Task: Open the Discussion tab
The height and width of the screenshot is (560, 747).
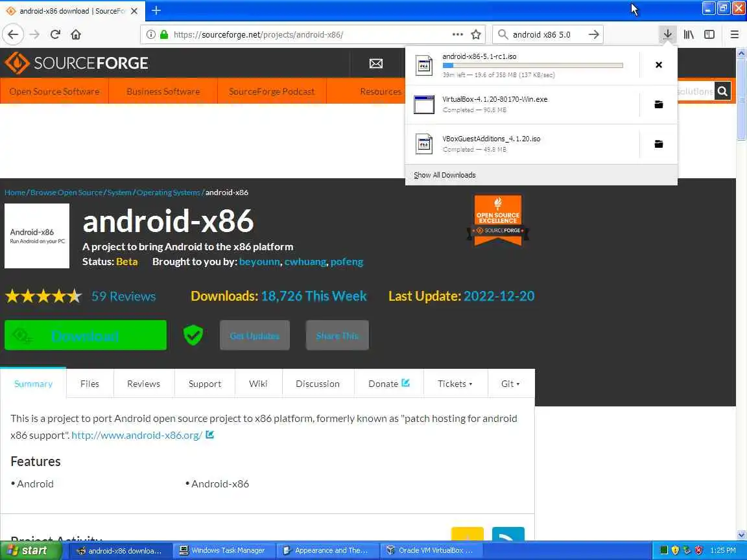Action: coord(318,383)
